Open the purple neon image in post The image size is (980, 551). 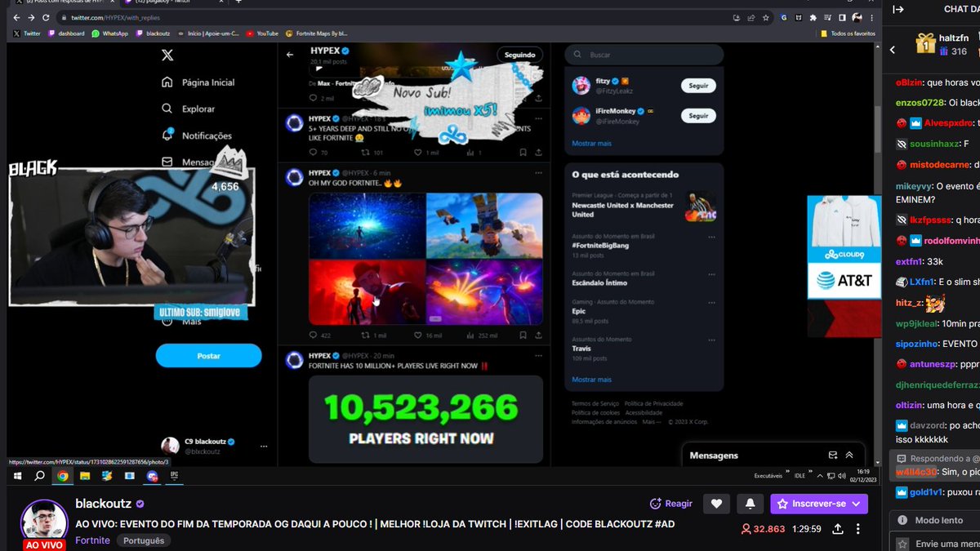pyautogui.click(x=484, y=292)
